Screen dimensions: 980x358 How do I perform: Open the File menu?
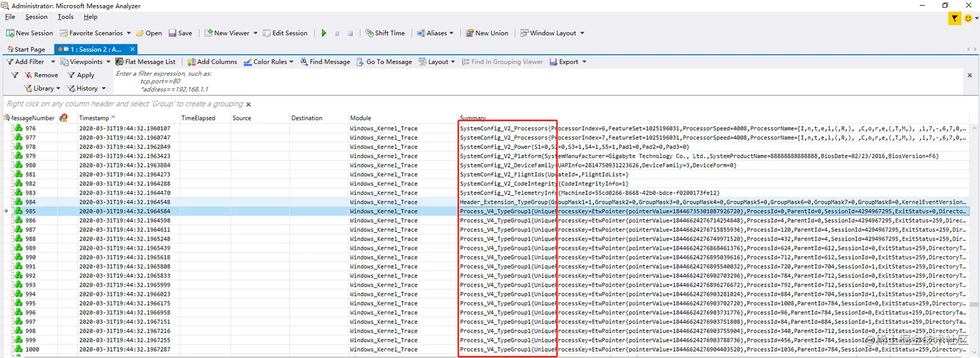point(10,17)
